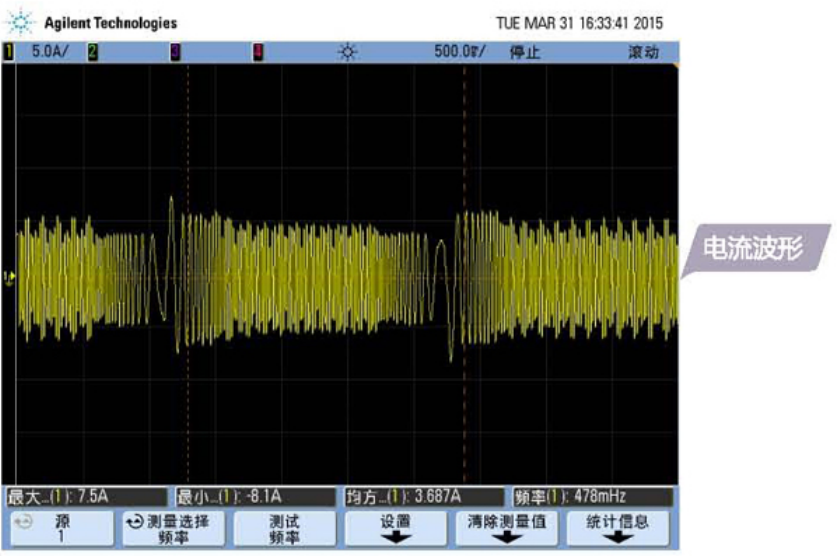Expand the 清除测量值 softkey menu
838x558 pixels.
[507, 528]
